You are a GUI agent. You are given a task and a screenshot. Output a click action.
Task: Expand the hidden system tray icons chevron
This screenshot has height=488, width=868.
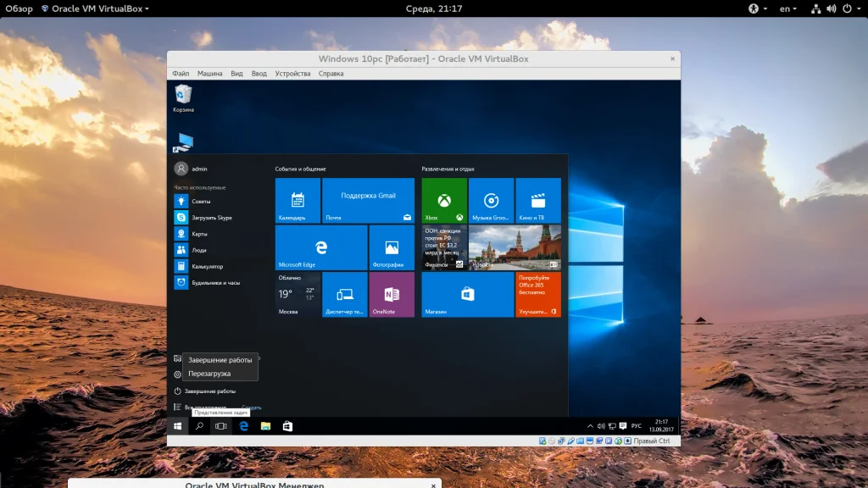(x=591, y=425)
